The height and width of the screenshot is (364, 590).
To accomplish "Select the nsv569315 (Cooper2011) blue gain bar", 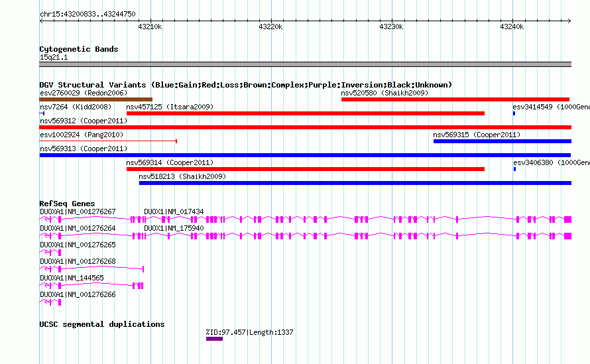I will click(x=502, y=141).
